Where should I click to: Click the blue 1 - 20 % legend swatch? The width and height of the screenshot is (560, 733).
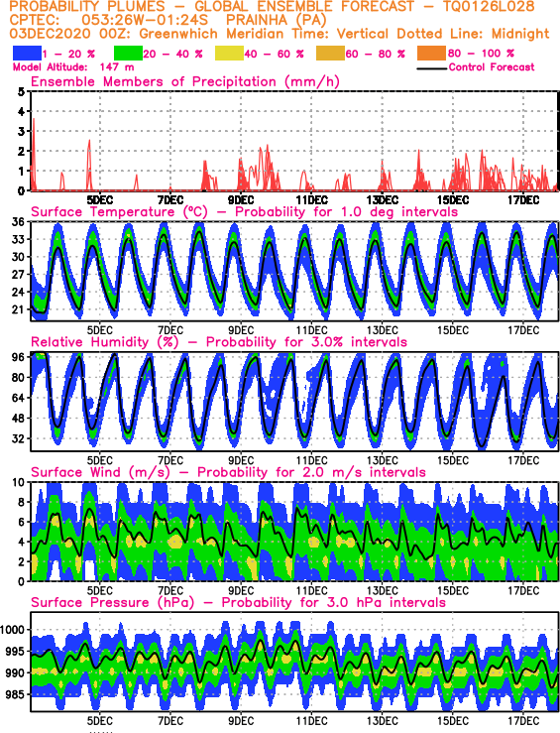click(x=27, y=54)
